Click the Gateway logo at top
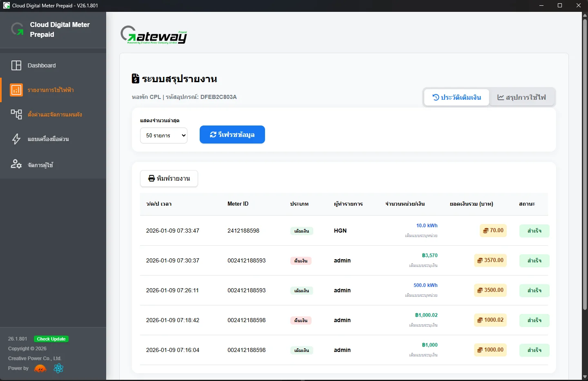Viewport: 588px width, 381px height. click(x=154, y=35)
